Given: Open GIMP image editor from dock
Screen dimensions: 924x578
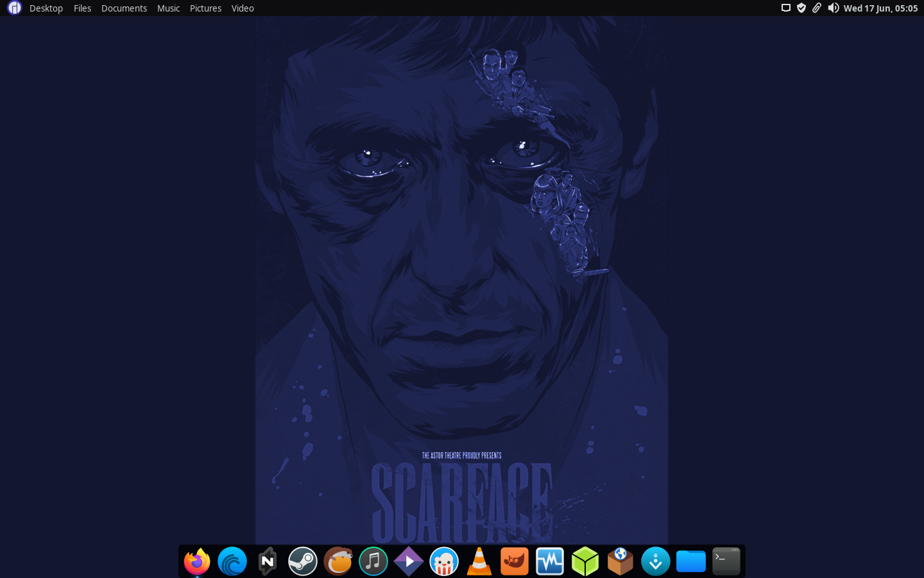Looking at the screenshot, I should 515,561.
